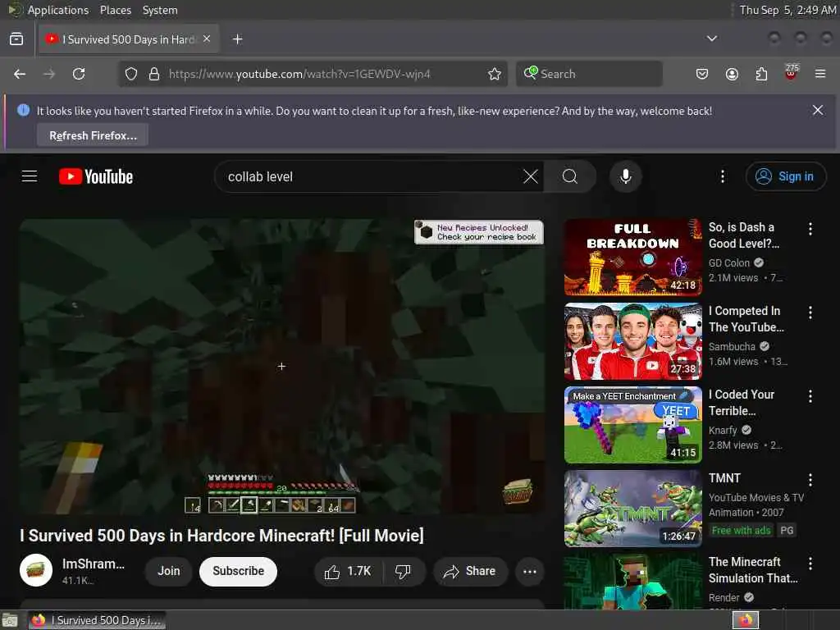Open TMNT movie thumbnail
Screen dimensions: 840x630
633,509
